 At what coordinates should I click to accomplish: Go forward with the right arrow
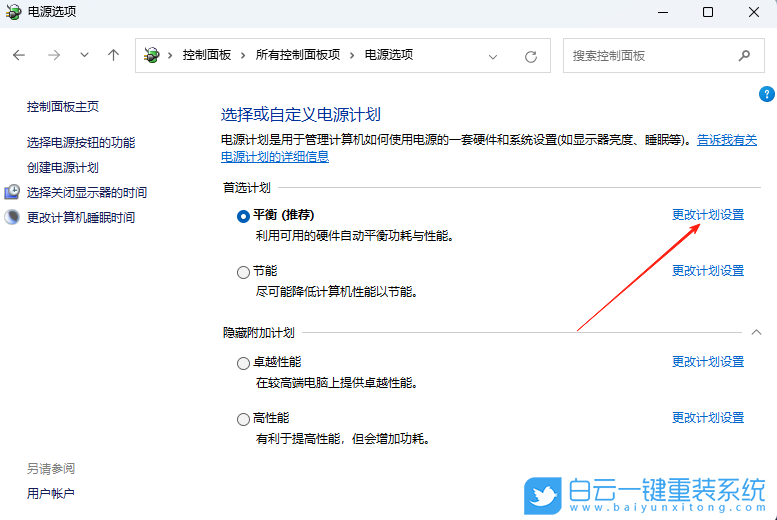(x=54, y=55)
